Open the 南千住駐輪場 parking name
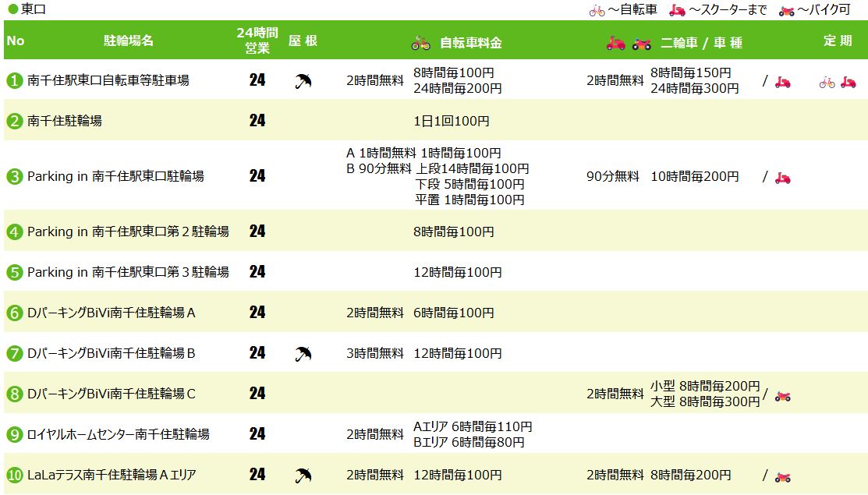 pos(65,121)
